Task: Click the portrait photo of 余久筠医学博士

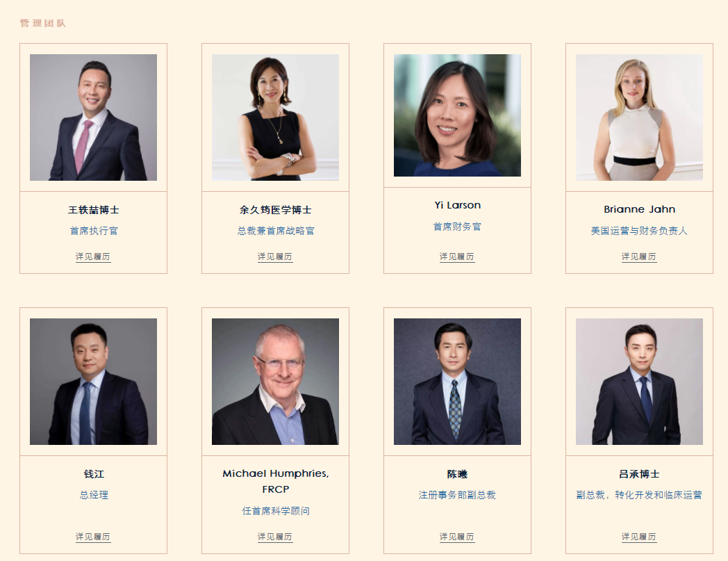Action: [275, 117]
